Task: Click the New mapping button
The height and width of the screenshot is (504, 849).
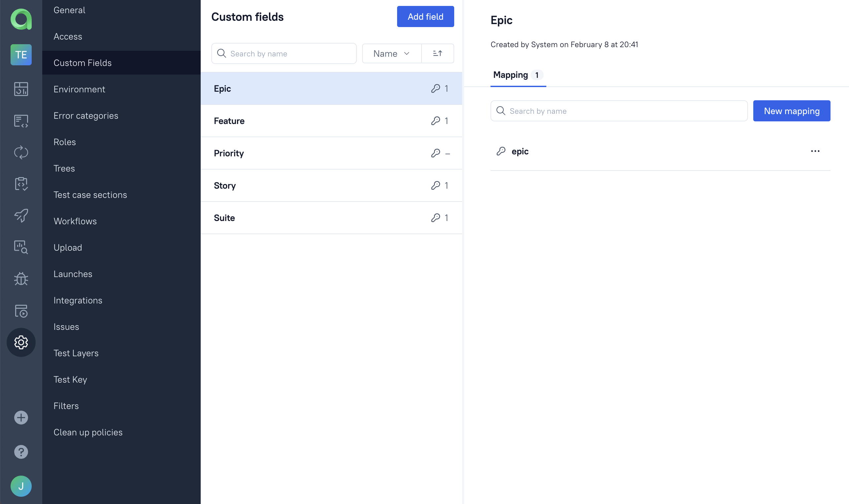Action: point(791,111)
